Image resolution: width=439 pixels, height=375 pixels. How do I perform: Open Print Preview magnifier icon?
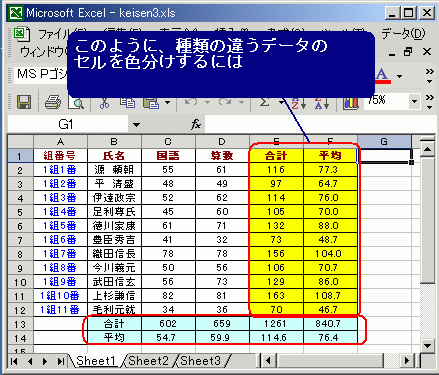(x=76, y=102)
